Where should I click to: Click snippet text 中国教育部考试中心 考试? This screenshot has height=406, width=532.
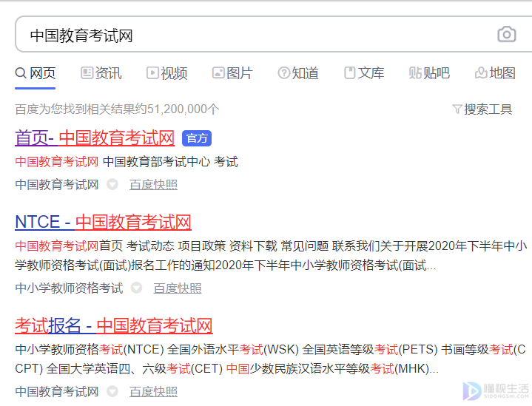[x=170, y=162]
